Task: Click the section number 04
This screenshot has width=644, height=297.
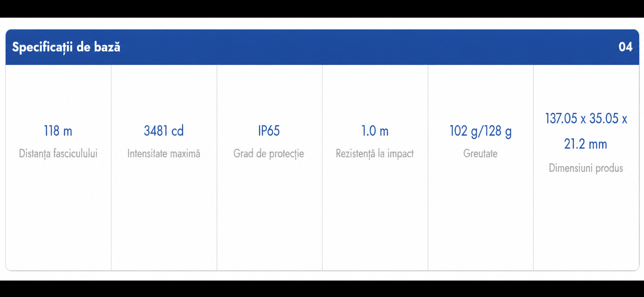Action: click(625, 47)
